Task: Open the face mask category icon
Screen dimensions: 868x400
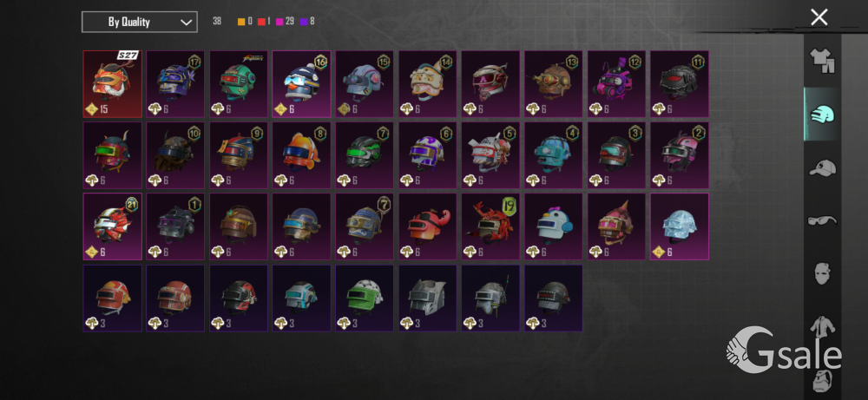Action: (822, 273)
